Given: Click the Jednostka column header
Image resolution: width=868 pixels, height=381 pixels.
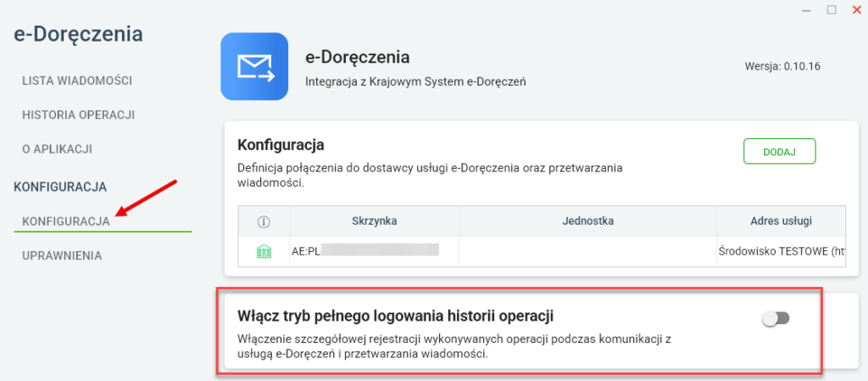Looking at the screenshot, I should tap(588, 221).
